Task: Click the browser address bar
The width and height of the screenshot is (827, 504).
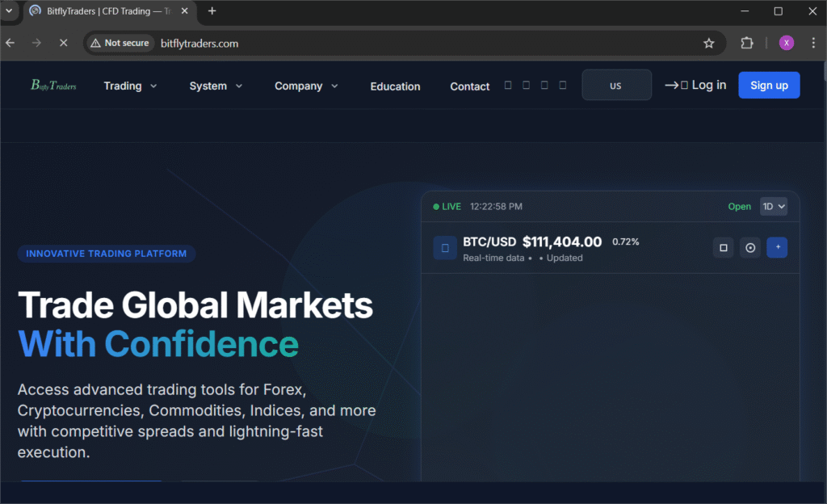Action: 323,43
